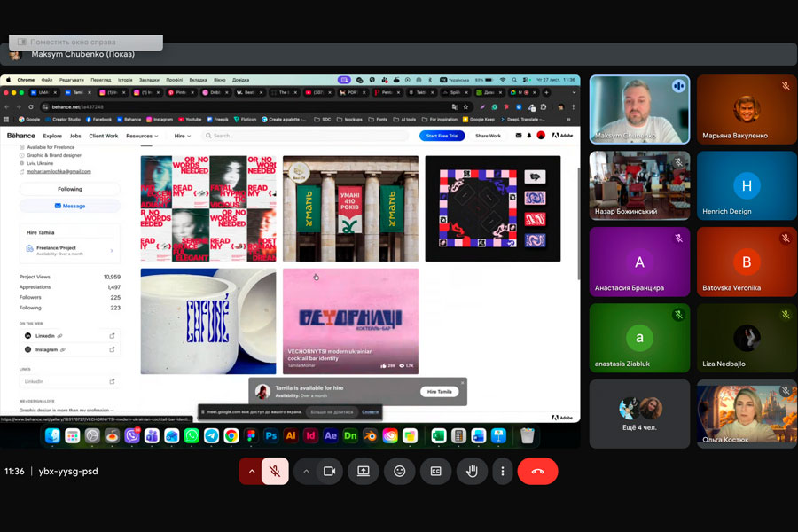
Task: Click the behance.net address bar
Action: coord(246,107)
